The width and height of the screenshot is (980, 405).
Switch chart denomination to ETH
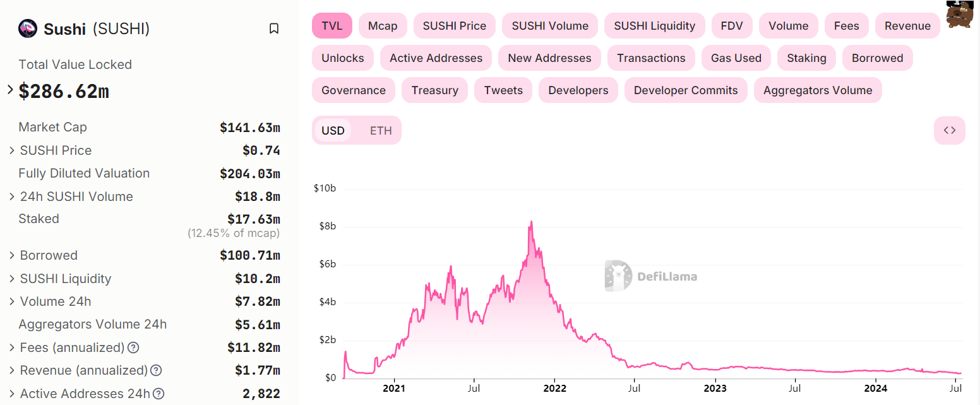coord(381,131)
